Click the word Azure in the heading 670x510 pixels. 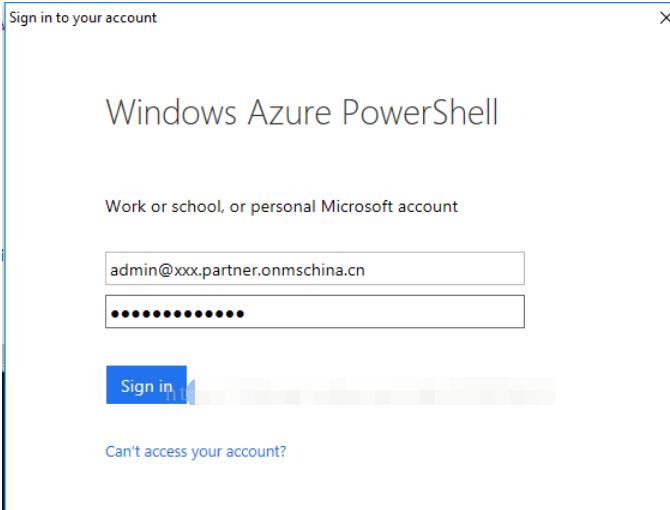tap(289, 112)
